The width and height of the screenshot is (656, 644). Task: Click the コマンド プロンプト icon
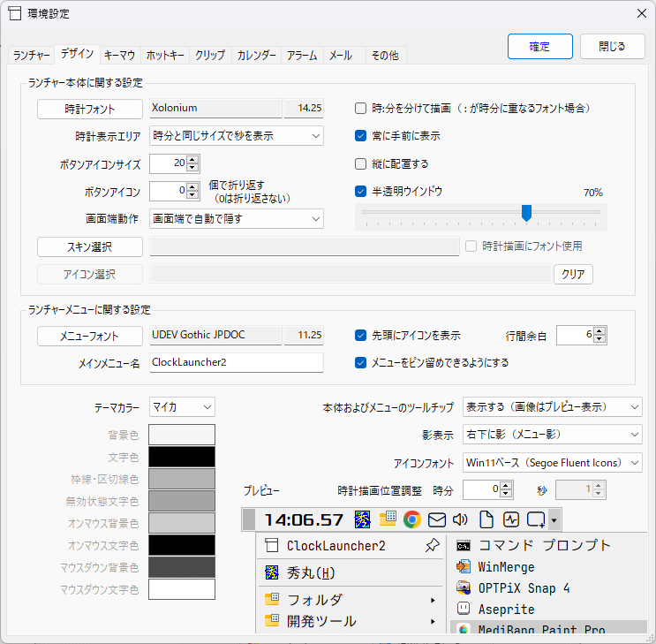pyautogui.click(x=464, y=546)
